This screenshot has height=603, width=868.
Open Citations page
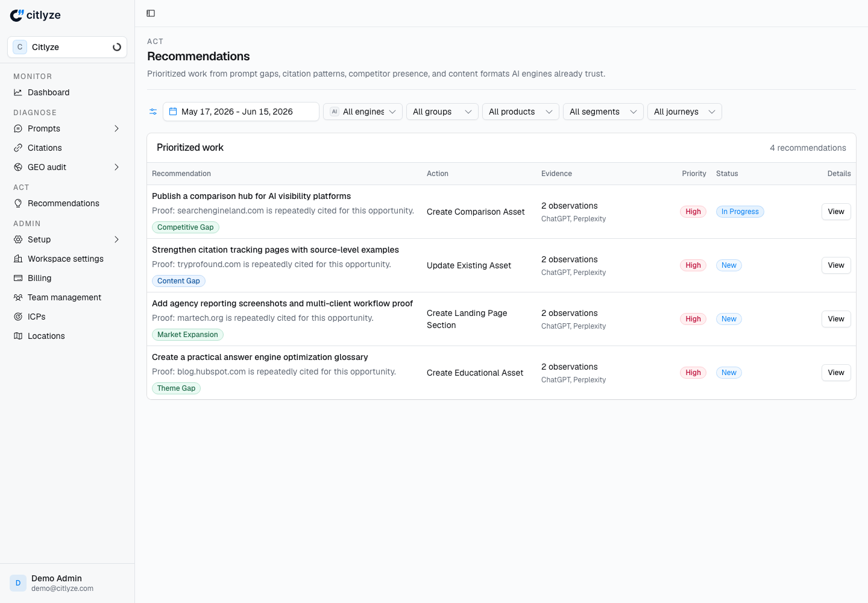click(x=67, y=148)
